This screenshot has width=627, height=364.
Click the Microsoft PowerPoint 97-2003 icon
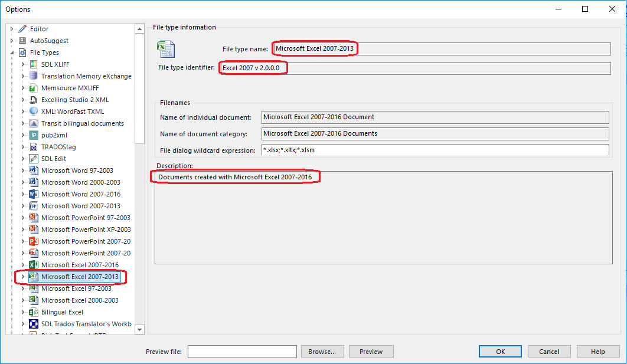[34, 217]
